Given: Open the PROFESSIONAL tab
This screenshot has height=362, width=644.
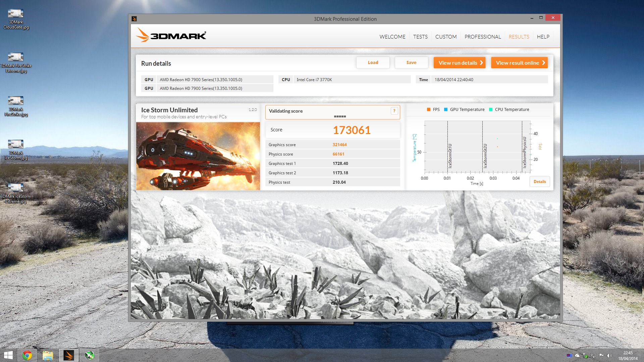Looking at the screenshot, I should tap(483, 37).
